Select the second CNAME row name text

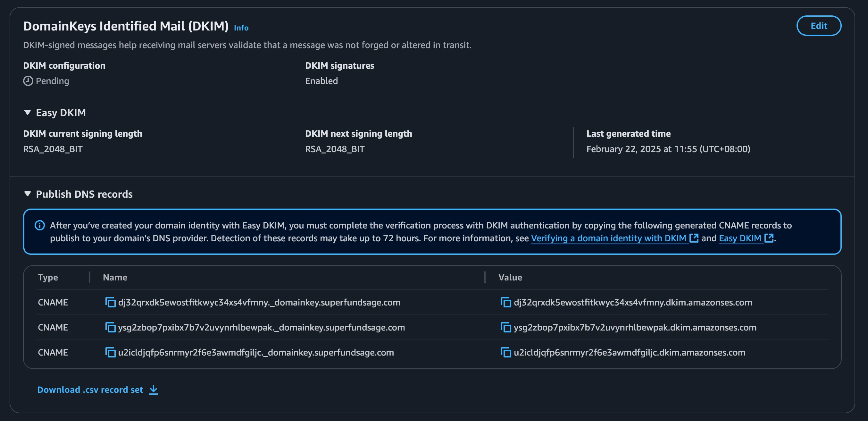point(261,327)
